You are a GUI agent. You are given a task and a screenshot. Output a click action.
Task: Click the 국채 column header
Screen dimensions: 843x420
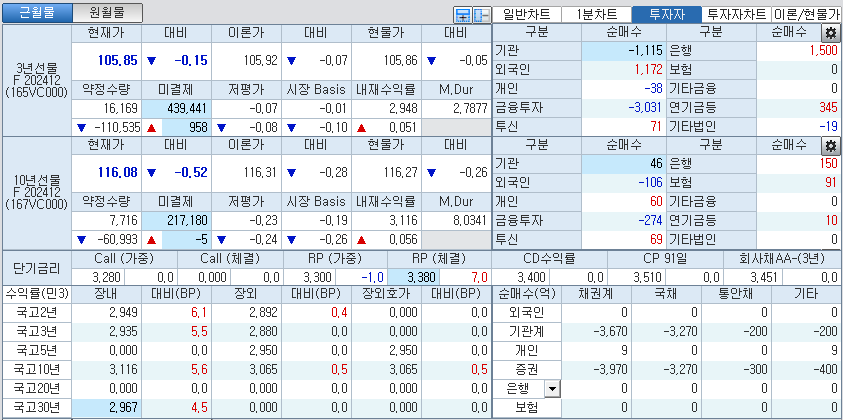click(x=667, y=294)
